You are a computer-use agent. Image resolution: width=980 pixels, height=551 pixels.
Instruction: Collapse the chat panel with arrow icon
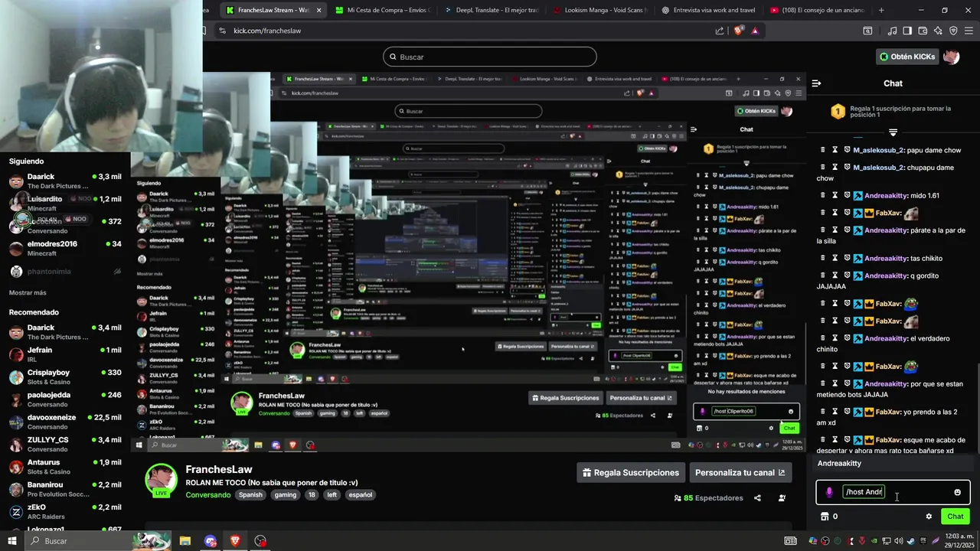(x=816, y=83)
